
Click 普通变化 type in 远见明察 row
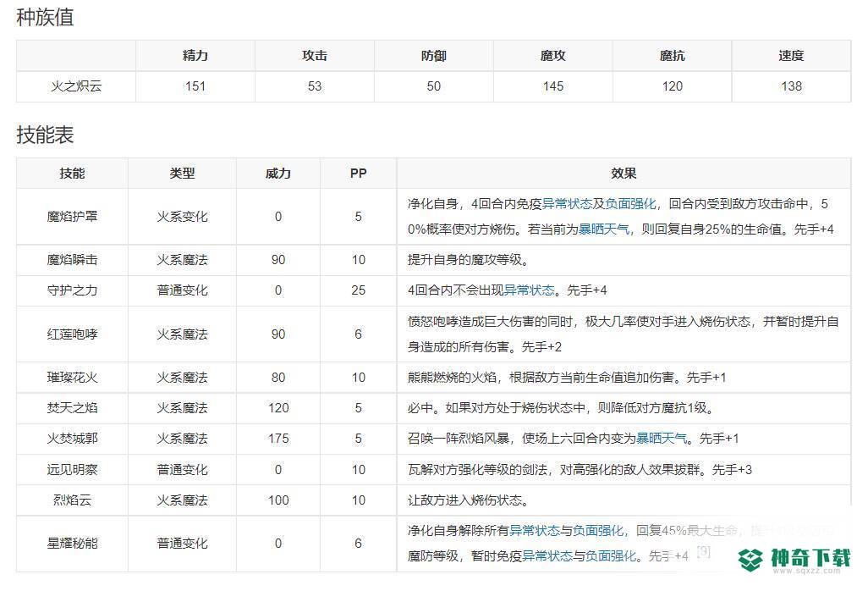point(182,470)
